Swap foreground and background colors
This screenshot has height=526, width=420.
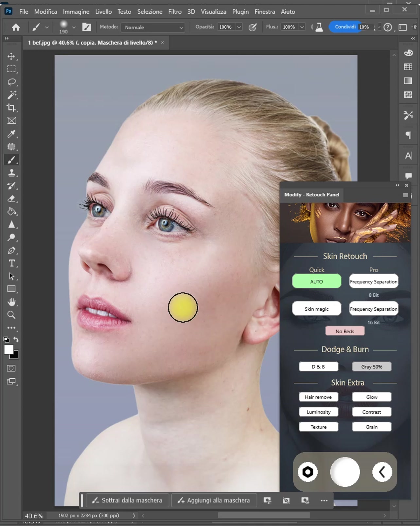(16, 340)
